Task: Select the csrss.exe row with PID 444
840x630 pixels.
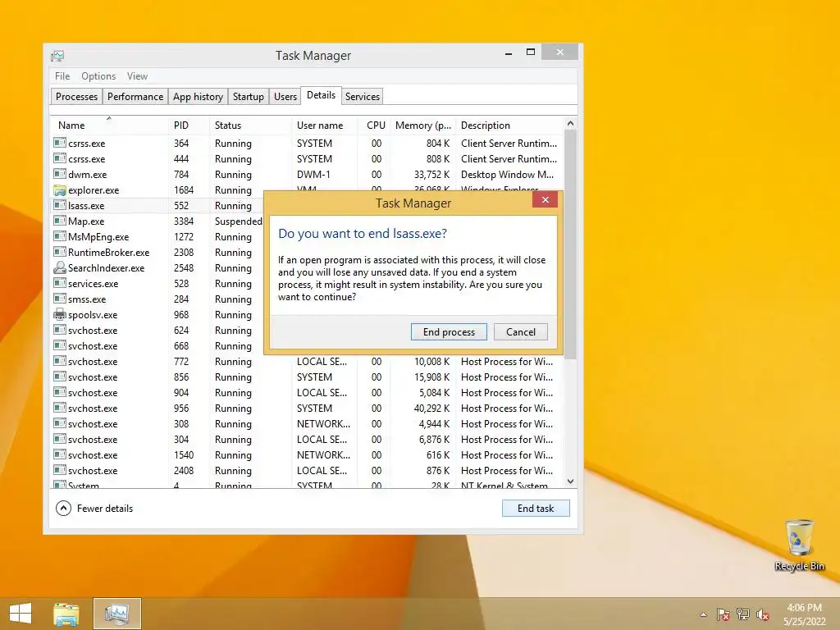Action: [x=307, y=158]
